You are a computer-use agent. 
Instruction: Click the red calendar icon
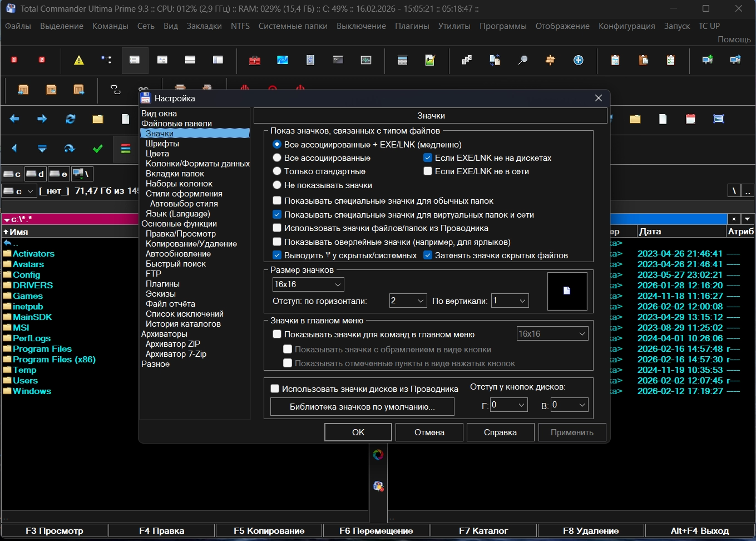690,119
